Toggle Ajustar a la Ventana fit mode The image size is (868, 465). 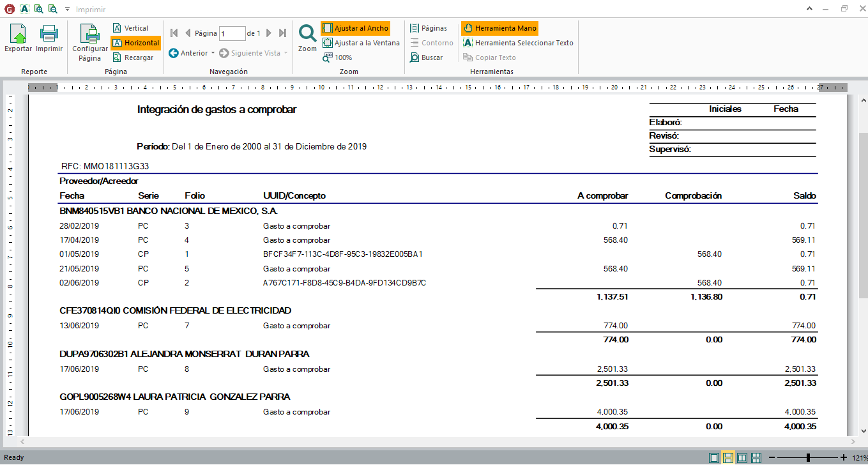click(361, 43)
